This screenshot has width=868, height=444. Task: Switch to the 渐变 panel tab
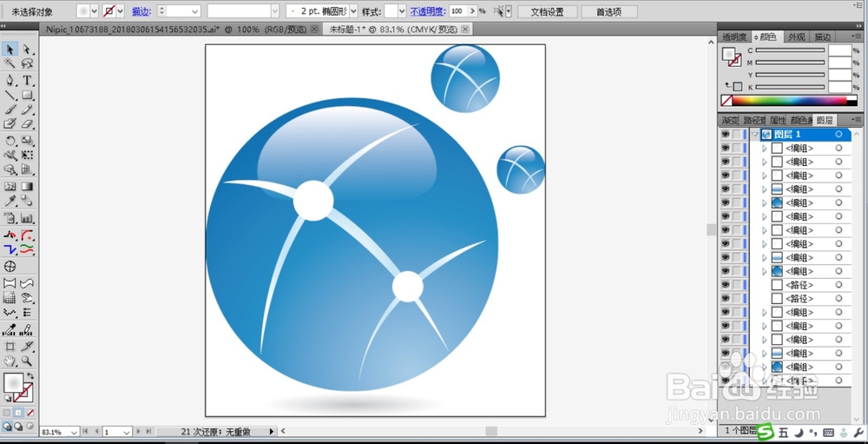coord(730,120)
